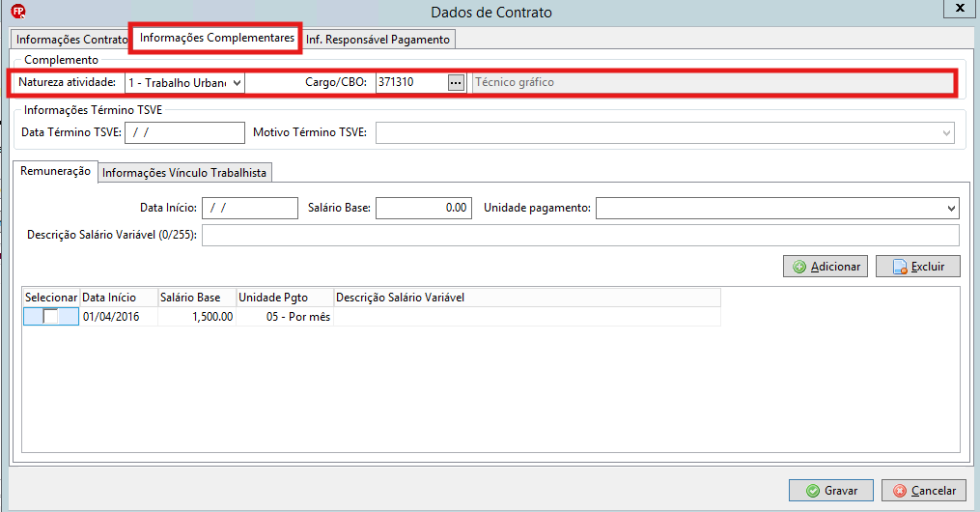This screenshot has height=512, width=980.
Task: Tick the Selecionar checkbox for 01/04/2016 row
Action: (x=50, y=317)
